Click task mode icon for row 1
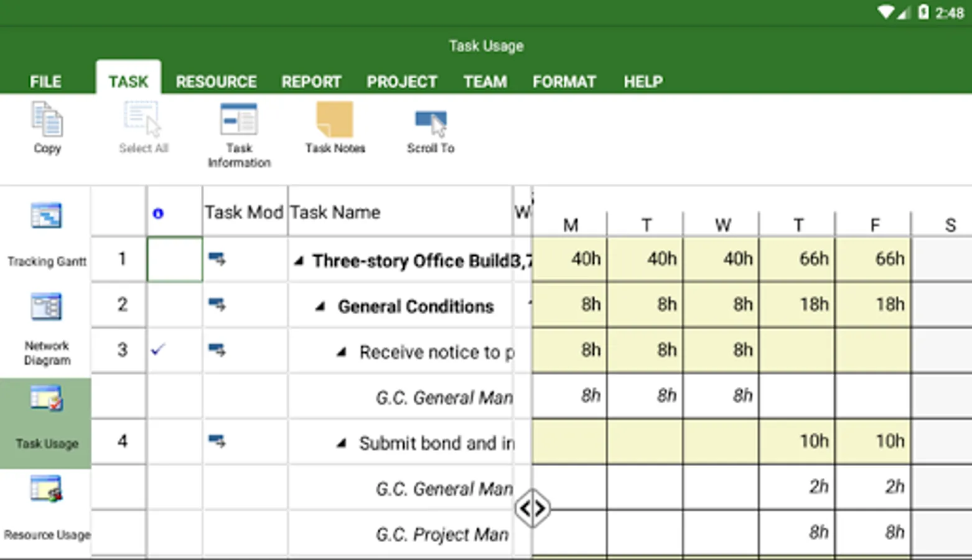Screen dimensions: 972x560 [x=217, y=259]
